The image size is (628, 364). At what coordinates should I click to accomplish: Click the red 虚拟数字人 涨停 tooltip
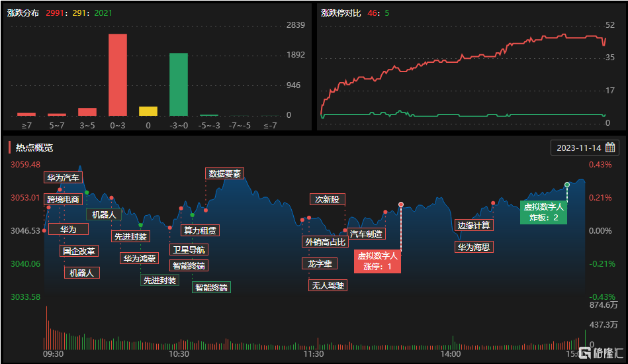click(x=377, y=261)
